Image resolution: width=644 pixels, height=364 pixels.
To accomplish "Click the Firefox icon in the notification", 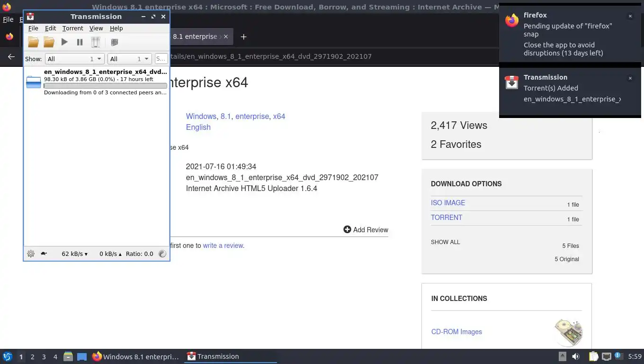I will 512,20.
